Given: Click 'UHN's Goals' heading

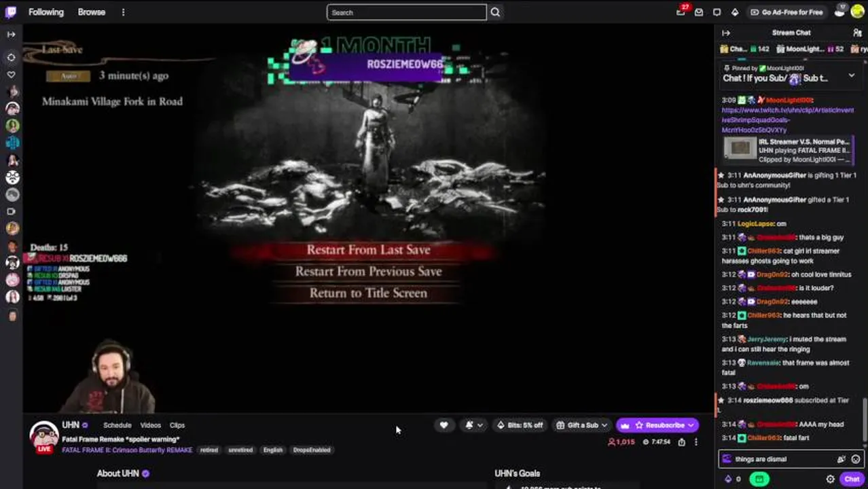Looking at the screenshot, I should click(x=518, y=473).
